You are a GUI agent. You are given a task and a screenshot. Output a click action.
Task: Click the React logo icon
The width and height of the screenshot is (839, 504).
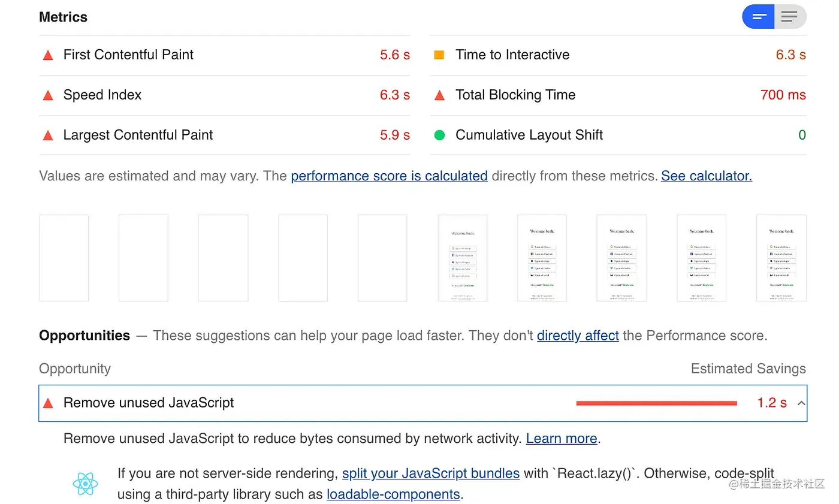pyautogui.click(x=85, y=484)
